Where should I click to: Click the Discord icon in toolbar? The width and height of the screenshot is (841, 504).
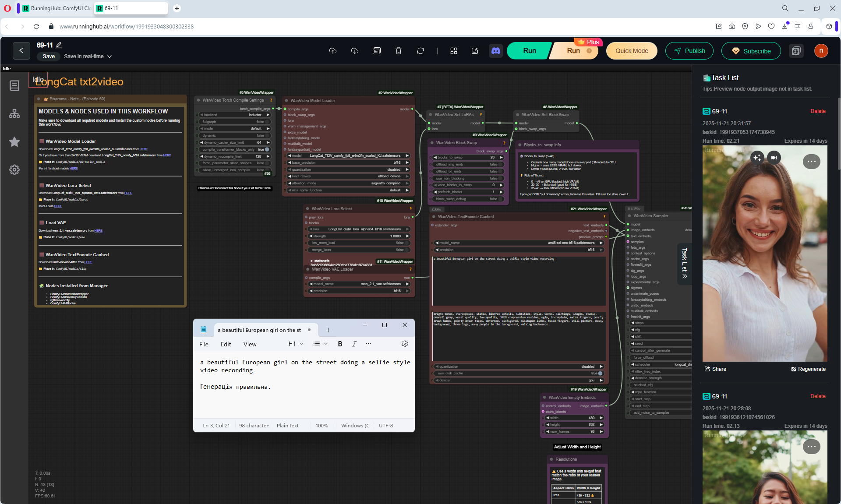click(x=495, y=51)
